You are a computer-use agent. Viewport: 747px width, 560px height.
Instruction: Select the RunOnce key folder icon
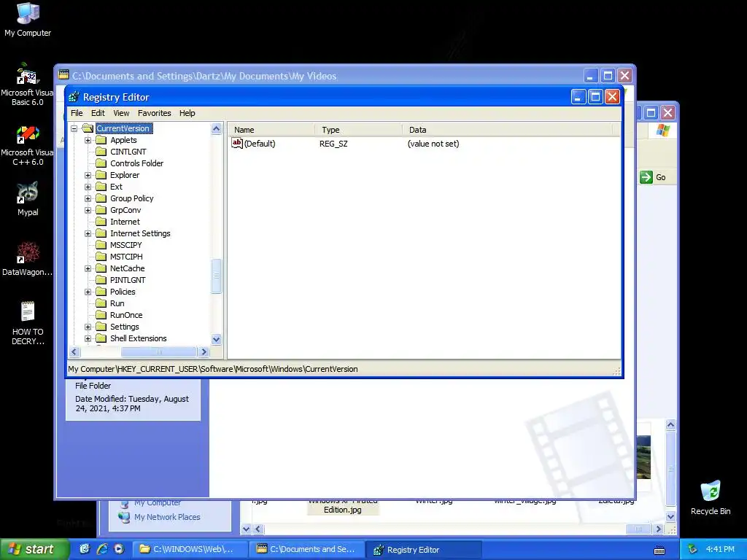101,315
